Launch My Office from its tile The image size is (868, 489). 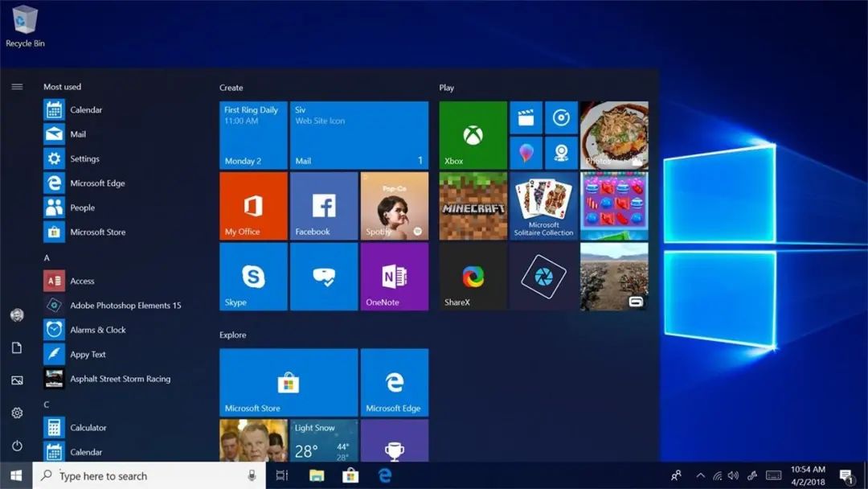252,206
